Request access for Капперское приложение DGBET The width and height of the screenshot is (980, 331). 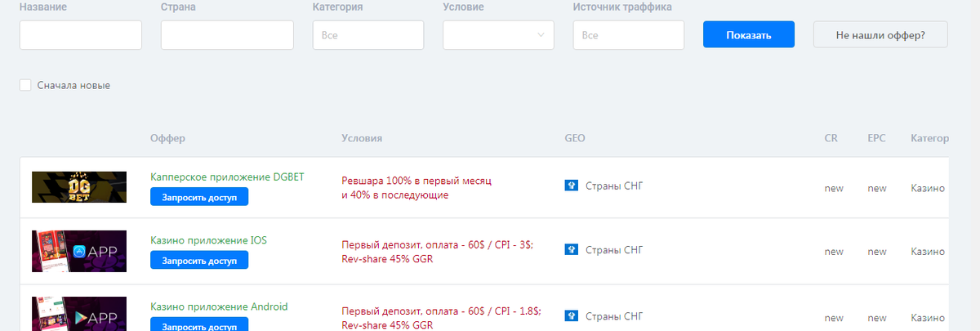[199, 197]
